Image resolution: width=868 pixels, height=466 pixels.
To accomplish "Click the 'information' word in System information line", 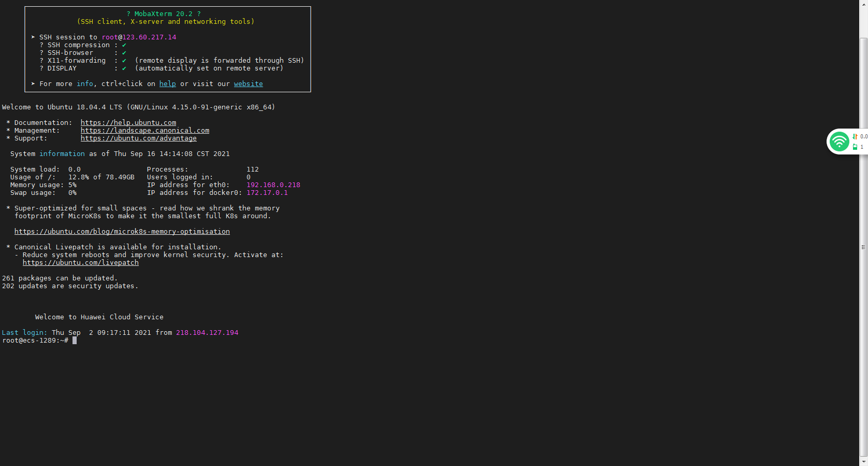I will (62, 154).
